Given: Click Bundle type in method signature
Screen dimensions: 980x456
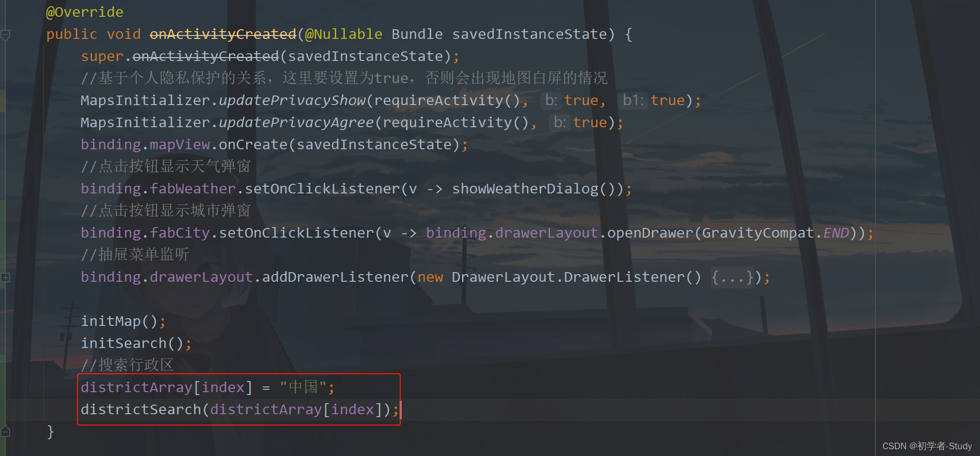Looking at the screenshot, I should pyautogui.click(x=417, y=34).
